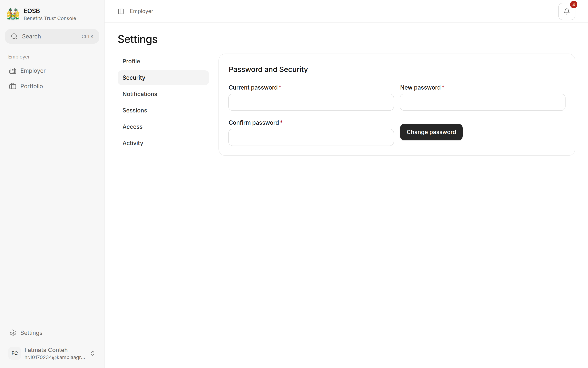Open Settings from the sidebar bottom
The height and width of the screenshot is (368, 588).
coord(52,333)
